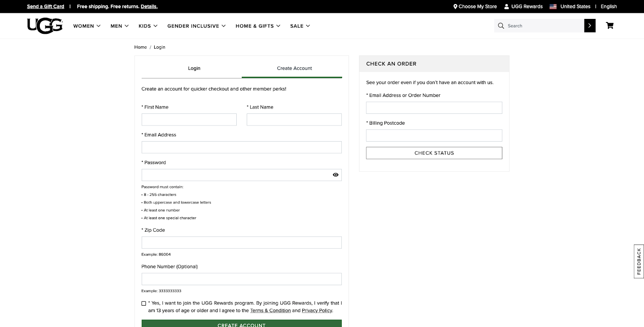
Task: Focus the Password field
Action: coord(242,175)
